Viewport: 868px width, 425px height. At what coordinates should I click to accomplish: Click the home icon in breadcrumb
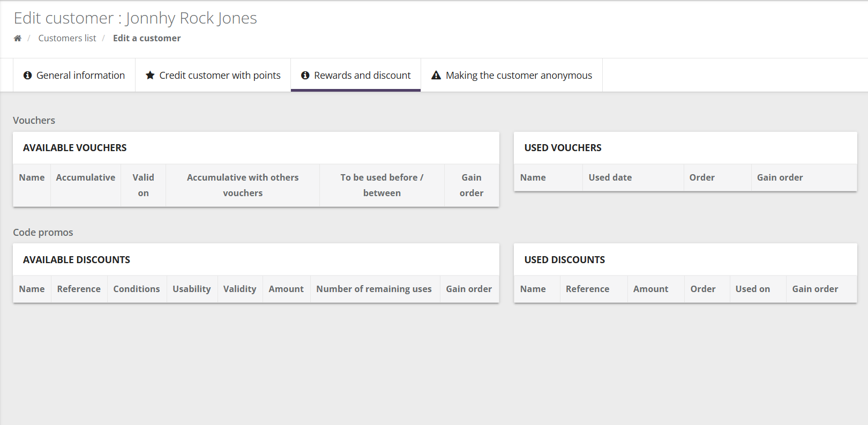pos(18,38)
